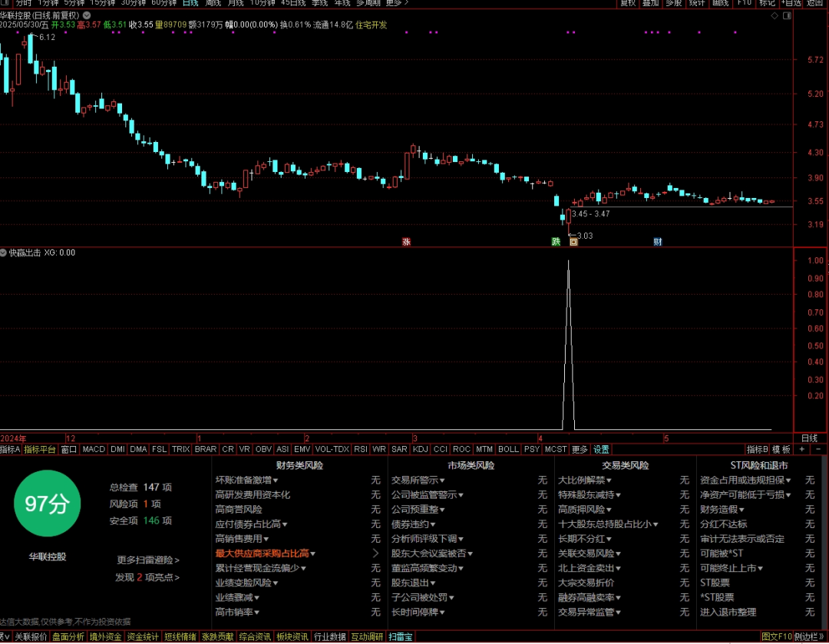
Task: Click the 模板 template button
Action: point(781,449)
